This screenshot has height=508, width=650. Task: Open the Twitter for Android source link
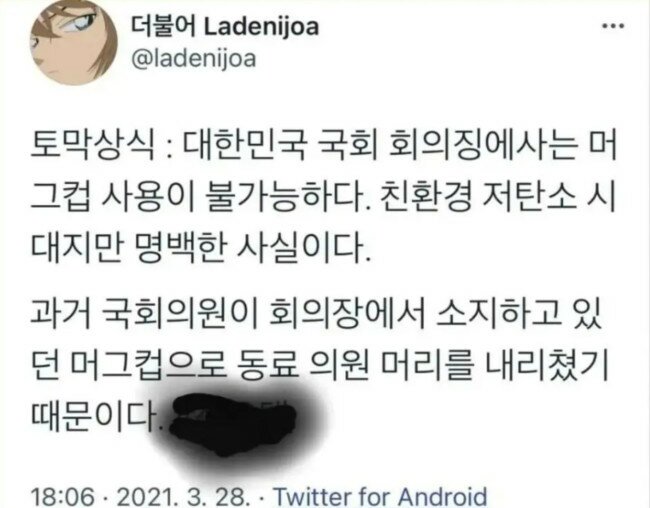click(x=379, y=496)
